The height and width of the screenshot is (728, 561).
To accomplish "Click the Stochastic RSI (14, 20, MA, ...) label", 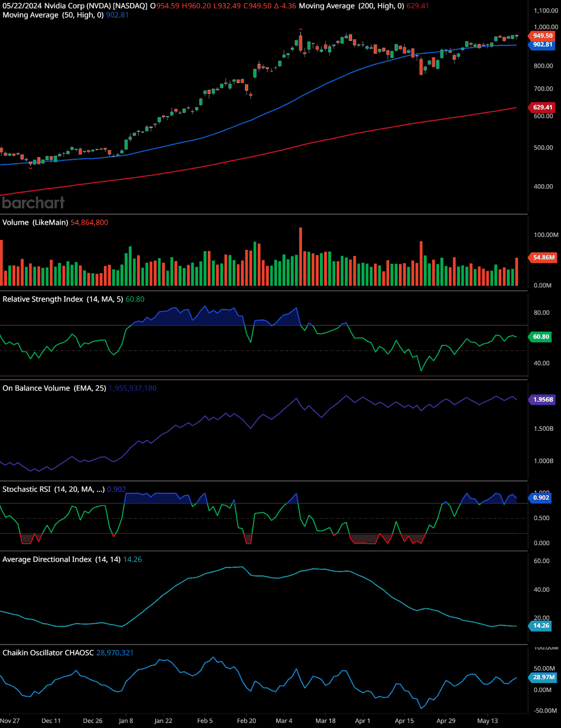I will [53, 489].
